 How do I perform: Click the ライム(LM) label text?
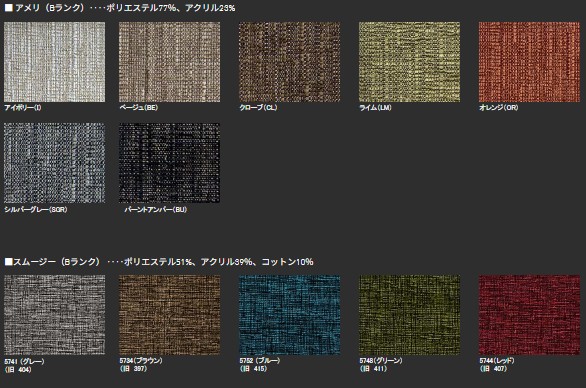pos(375,108)
